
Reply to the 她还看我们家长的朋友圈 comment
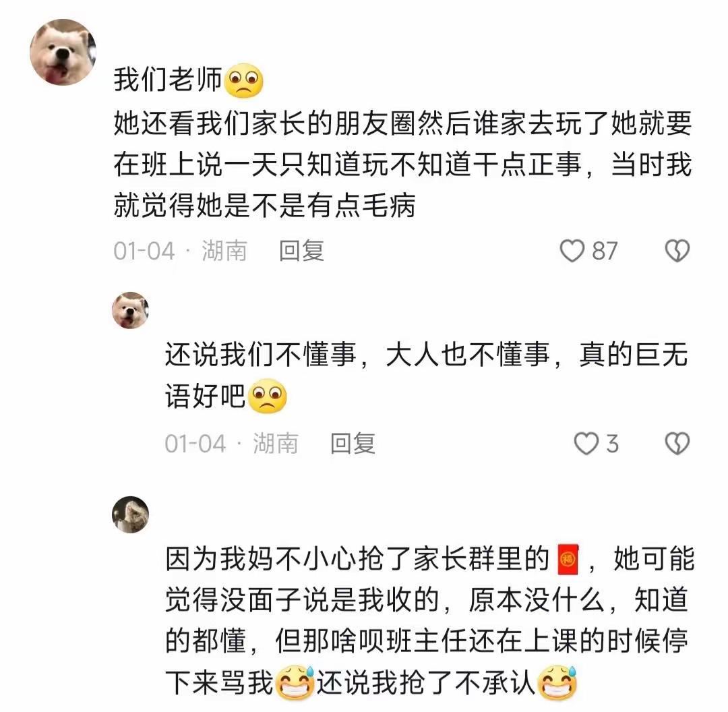tap(301, 251)
